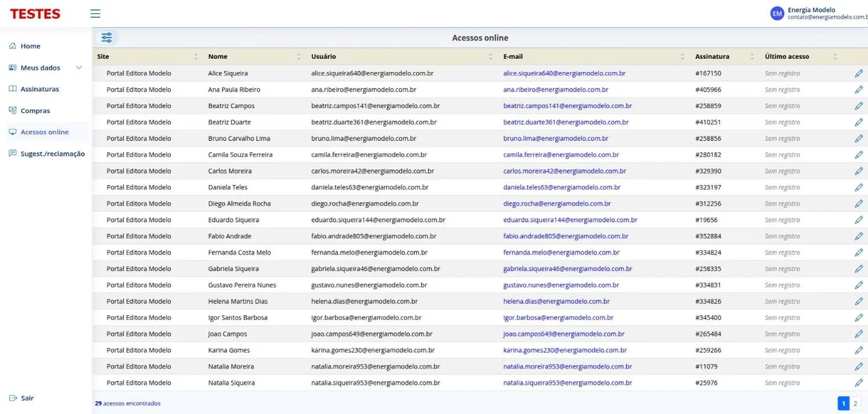Edit the Gabriela Siqueira row
The height and width of the screenshot is (414, 868).
859,269
